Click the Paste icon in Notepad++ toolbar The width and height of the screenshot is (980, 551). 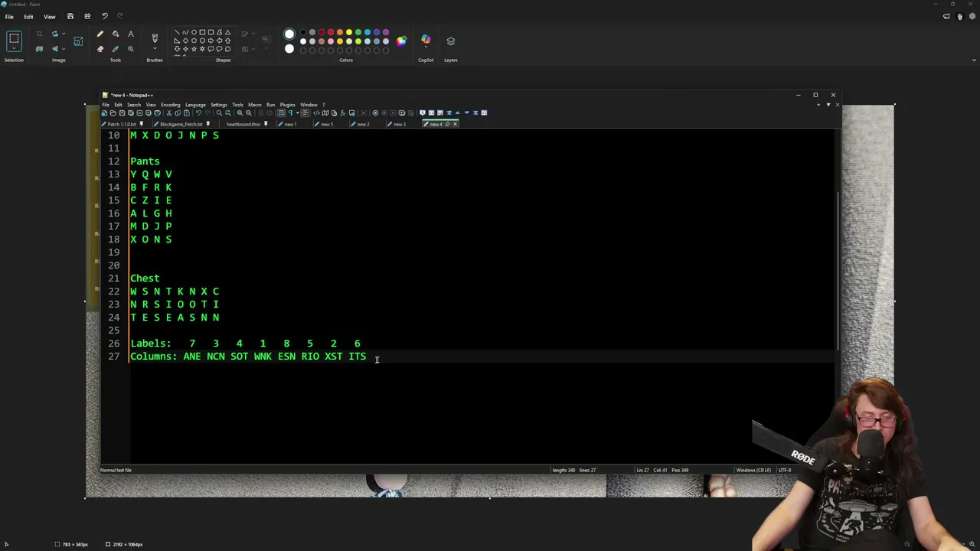(186, 113)
